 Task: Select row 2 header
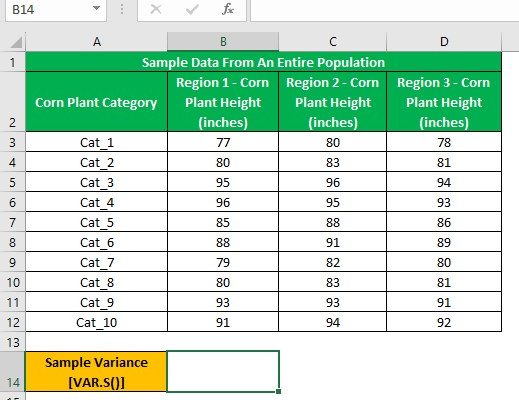tap(12, 102)
